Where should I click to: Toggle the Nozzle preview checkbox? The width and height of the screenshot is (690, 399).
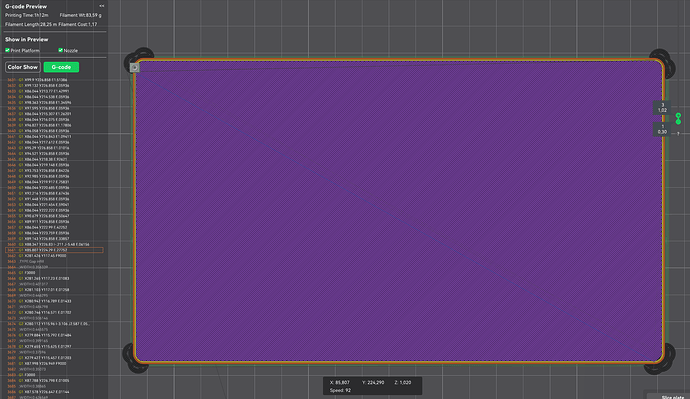(x=60, y=50)
